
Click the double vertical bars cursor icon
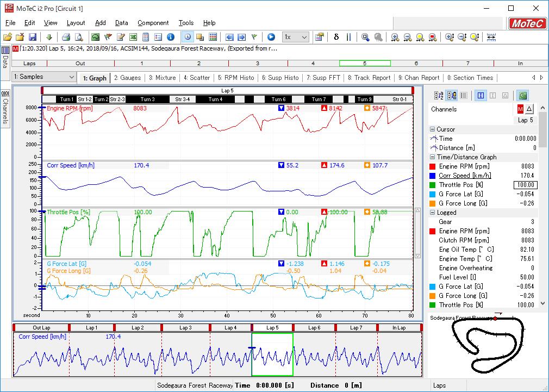[x=349, y=37]
